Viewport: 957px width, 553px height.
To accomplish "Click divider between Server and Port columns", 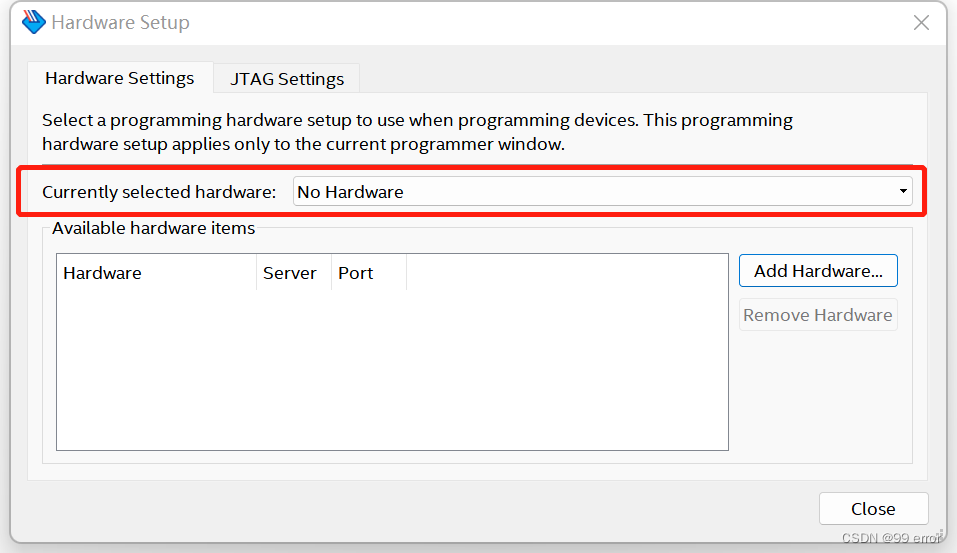I will (x=331, y=273).
